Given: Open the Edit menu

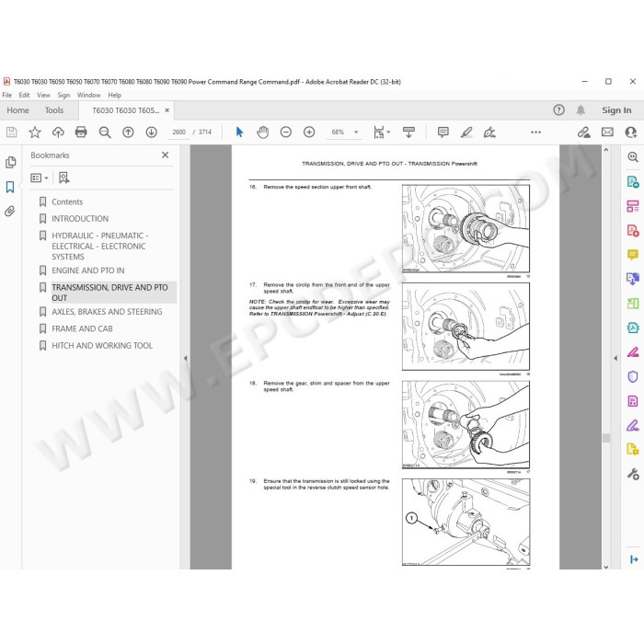Looking at the screenshot, I should pos(24,96).
